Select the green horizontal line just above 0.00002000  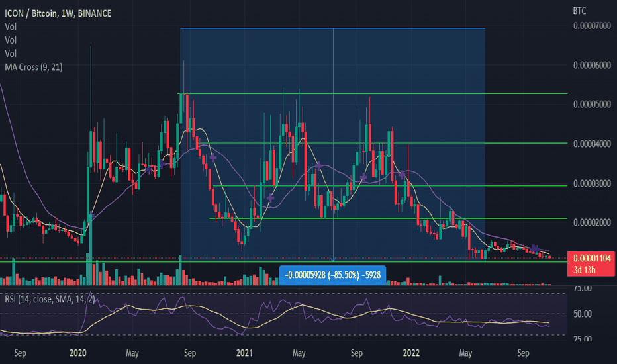(389, 218)
